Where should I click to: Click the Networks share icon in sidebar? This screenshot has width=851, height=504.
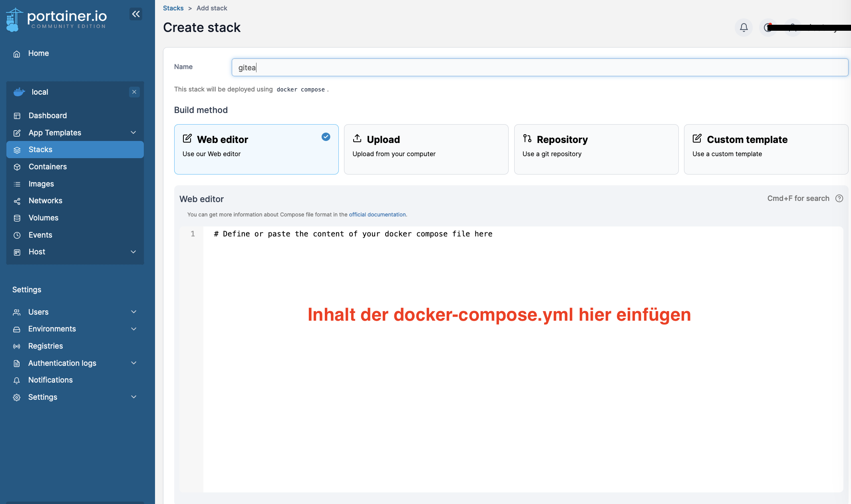click(17, 201)
